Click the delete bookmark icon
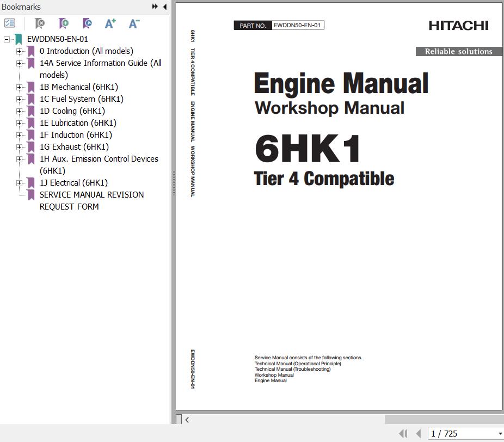Viewport: 504px width, 442px height. tap(40, 23)
